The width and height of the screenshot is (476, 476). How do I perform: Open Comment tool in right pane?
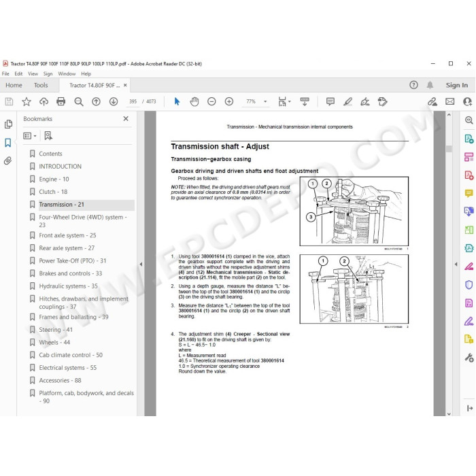pos(469,193)
